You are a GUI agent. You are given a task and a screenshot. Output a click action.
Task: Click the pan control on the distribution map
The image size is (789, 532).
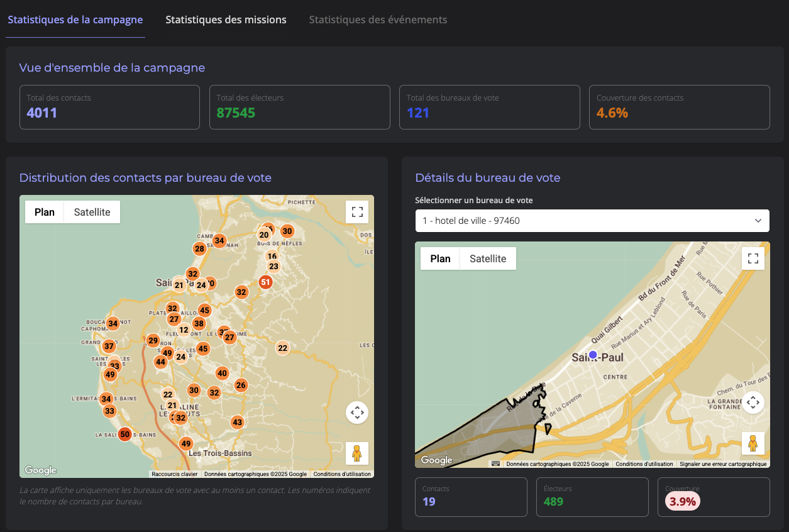356,413
